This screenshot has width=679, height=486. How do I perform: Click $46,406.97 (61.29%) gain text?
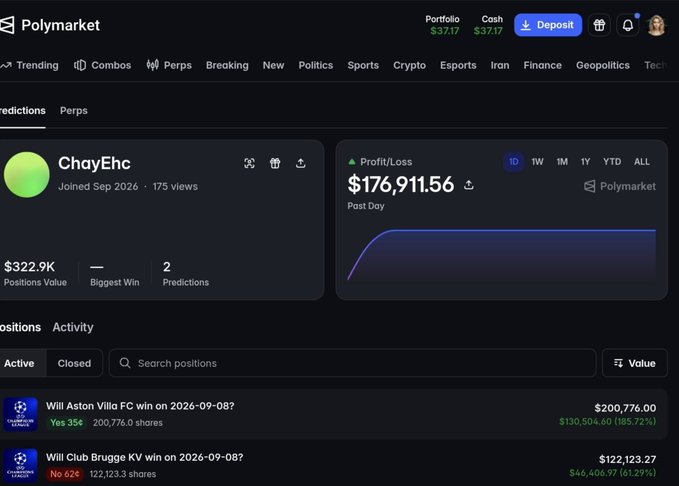point(612,473)
